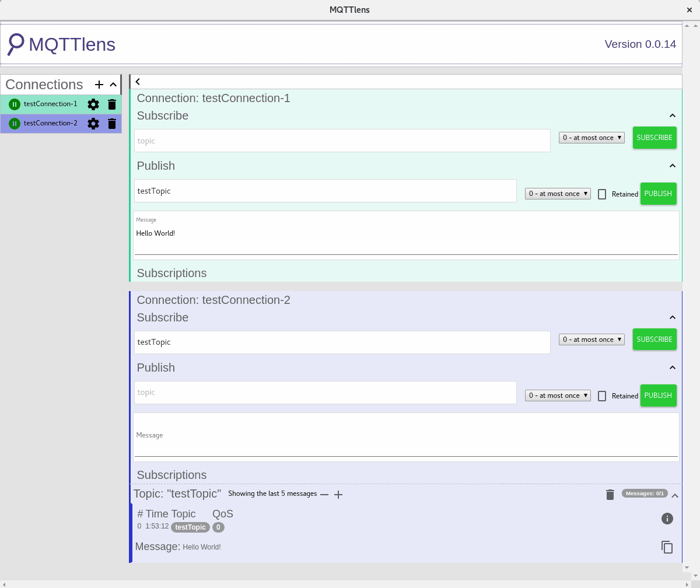
Task: Open settings for testConnection-2
Action: pos(93,123)
